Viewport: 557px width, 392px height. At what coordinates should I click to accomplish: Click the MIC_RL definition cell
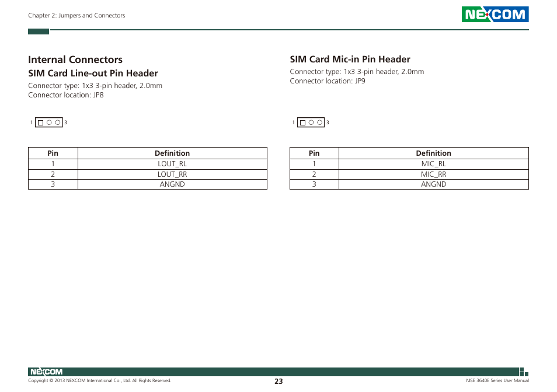433,164
